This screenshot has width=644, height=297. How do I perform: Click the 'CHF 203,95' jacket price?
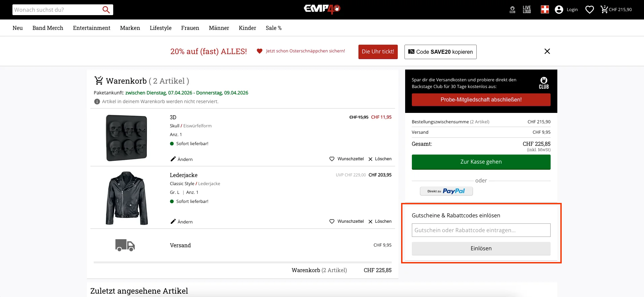click(x=380, y=175)
